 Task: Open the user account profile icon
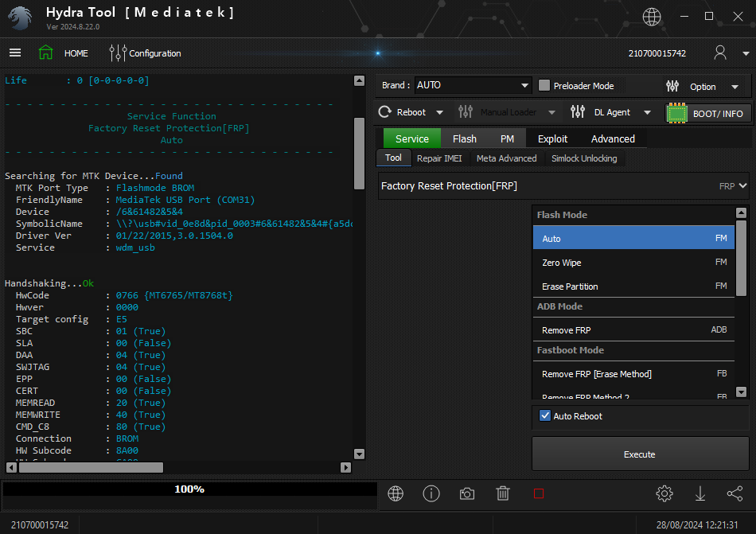[720, 53]
